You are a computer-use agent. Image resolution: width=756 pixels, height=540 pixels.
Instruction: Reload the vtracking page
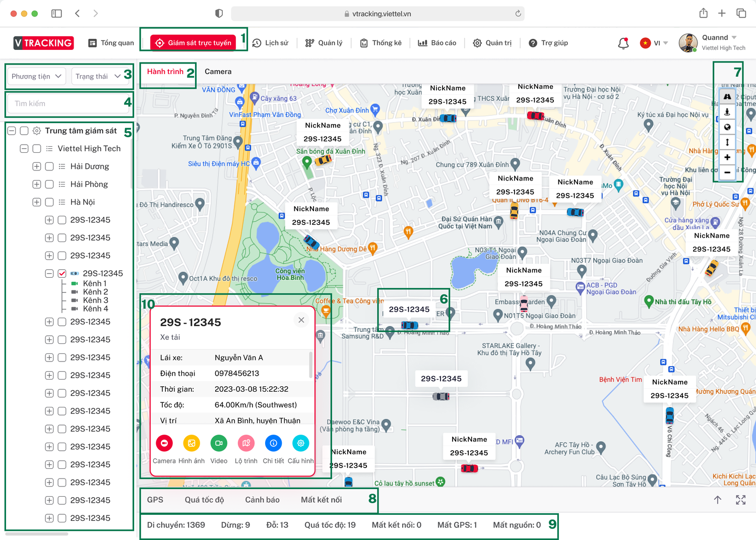pos(518,14)
